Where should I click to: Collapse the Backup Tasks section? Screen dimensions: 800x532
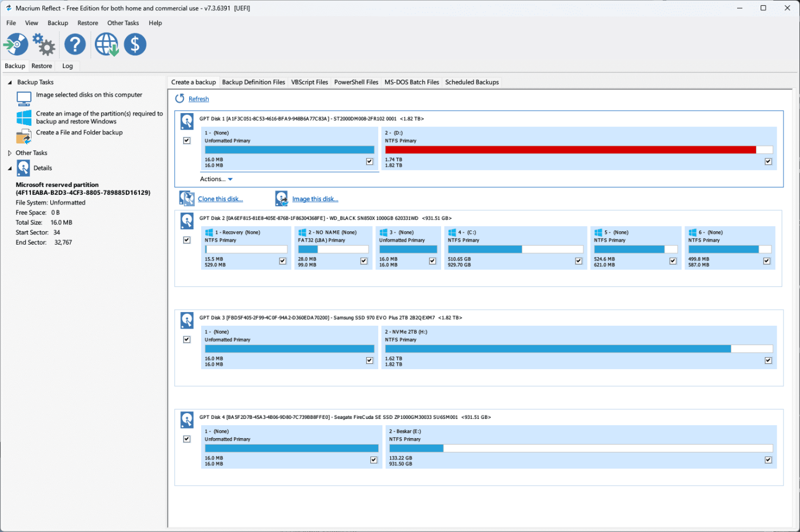click(10, 82)
